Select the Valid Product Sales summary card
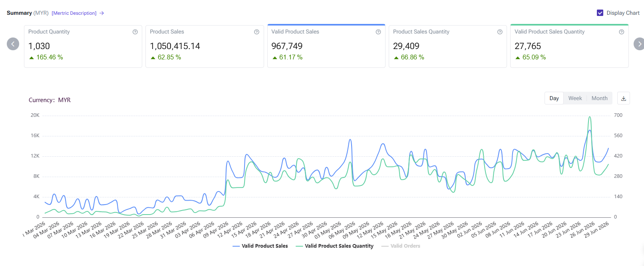644x266 pixels. click(x=326, y=46)
